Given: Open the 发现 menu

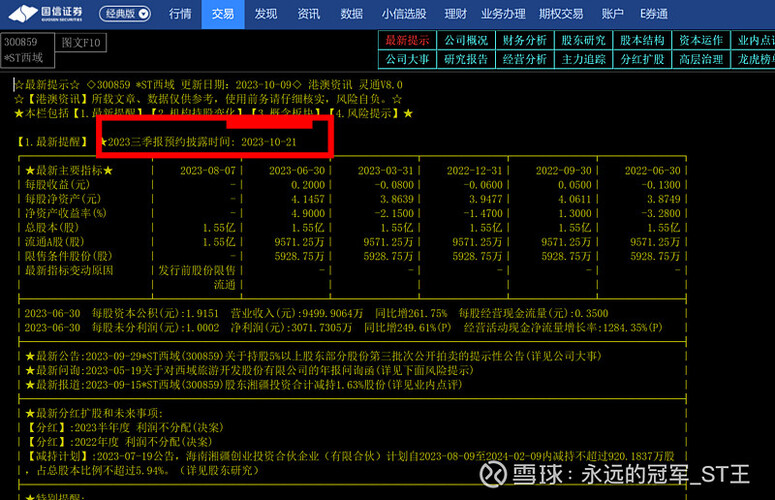Looking at the screenshot, I should click(266, 14).
